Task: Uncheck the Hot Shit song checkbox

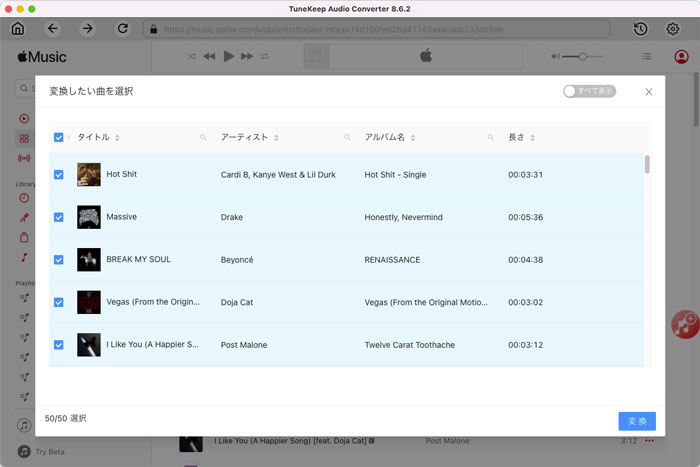Action: [x=58, y=175]
